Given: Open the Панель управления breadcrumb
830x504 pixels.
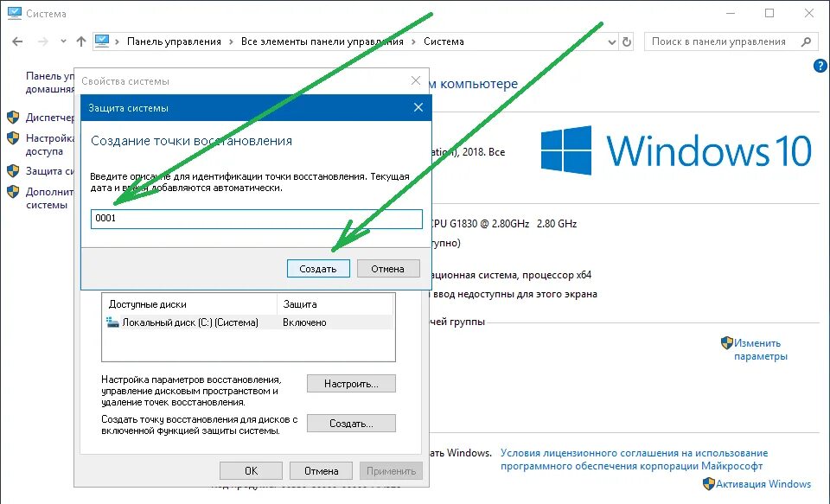Looking at the screenshot, I should tap(174, 41).
